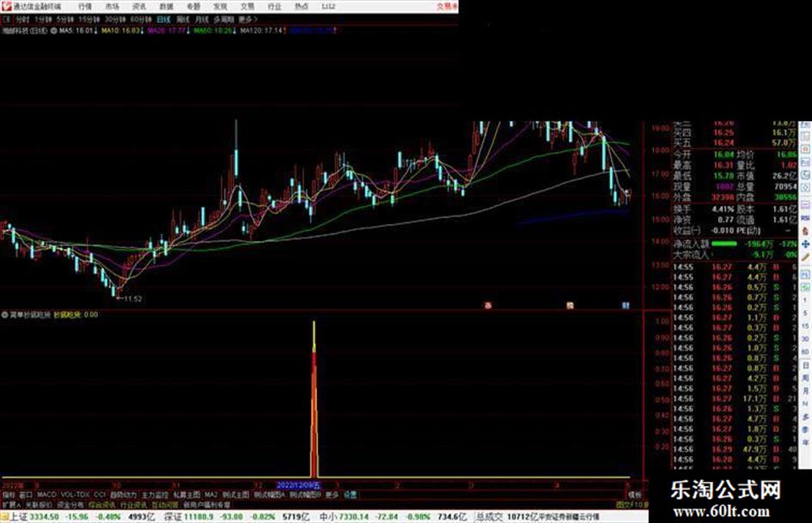Click the 周 period shortcut in right sidebar
This screenshot has height=523, width=812.
pos(805,378)
